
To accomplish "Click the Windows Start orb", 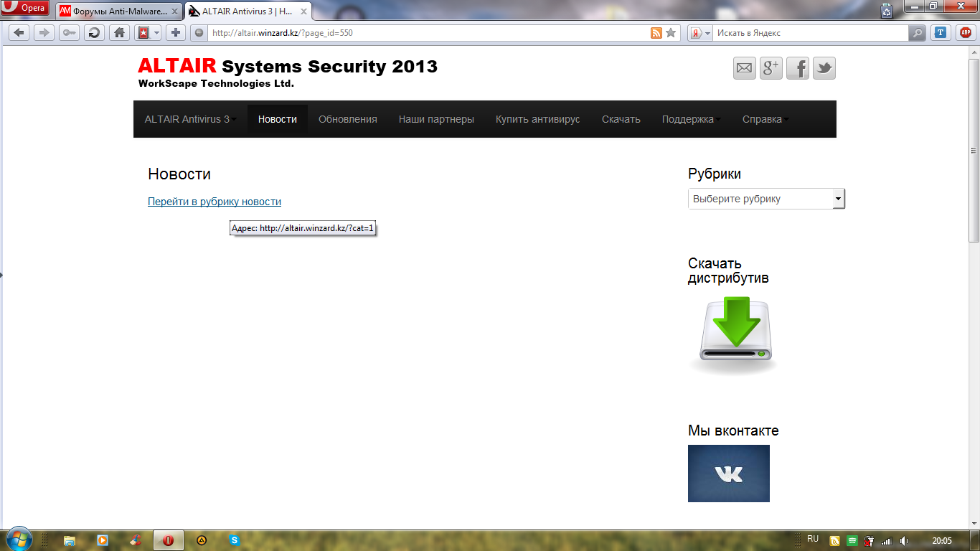I will [18, 540].
